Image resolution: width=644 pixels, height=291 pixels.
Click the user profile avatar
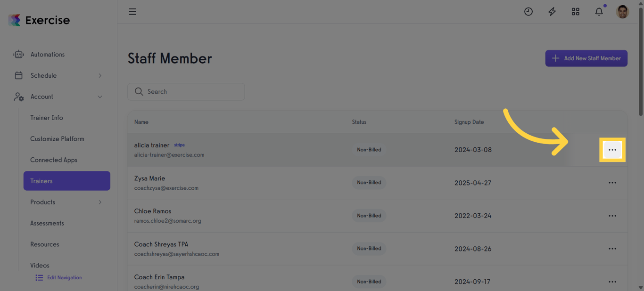pos(622,12)
